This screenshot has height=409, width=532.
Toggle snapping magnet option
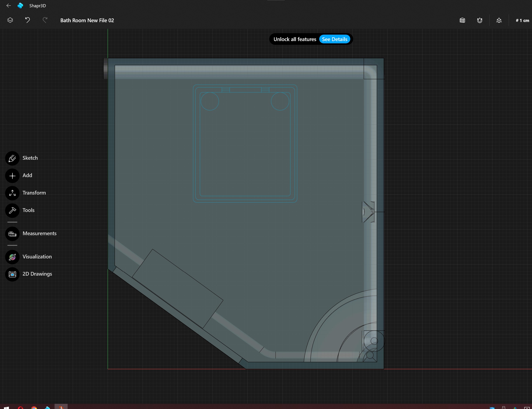[480, 21]
